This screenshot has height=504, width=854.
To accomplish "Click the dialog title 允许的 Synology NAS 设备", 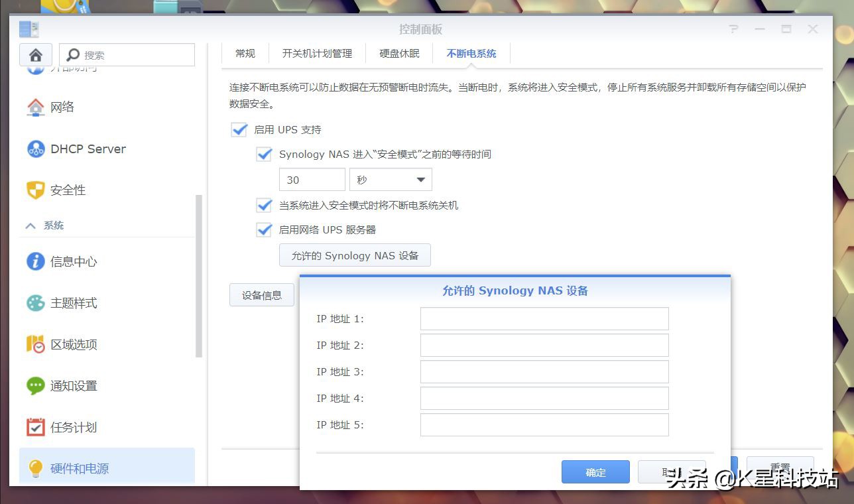I will tap(515, 290).
